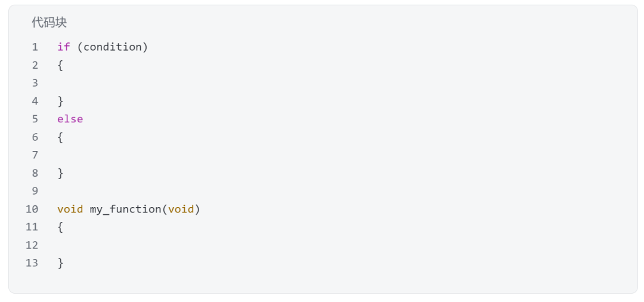Click line number 1
The height and width of the screenshot is (302, 644).
click(35, 47)
